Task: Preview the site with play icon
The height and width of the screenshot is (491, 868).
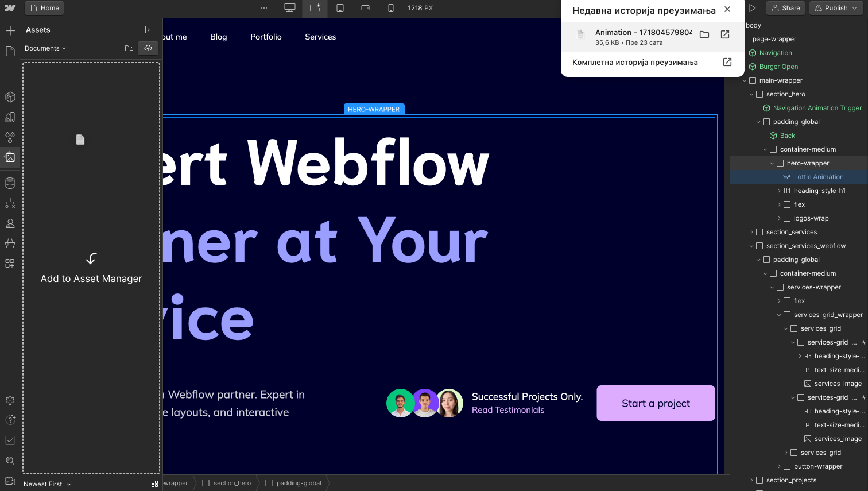Action: click(x=752, y=8)
